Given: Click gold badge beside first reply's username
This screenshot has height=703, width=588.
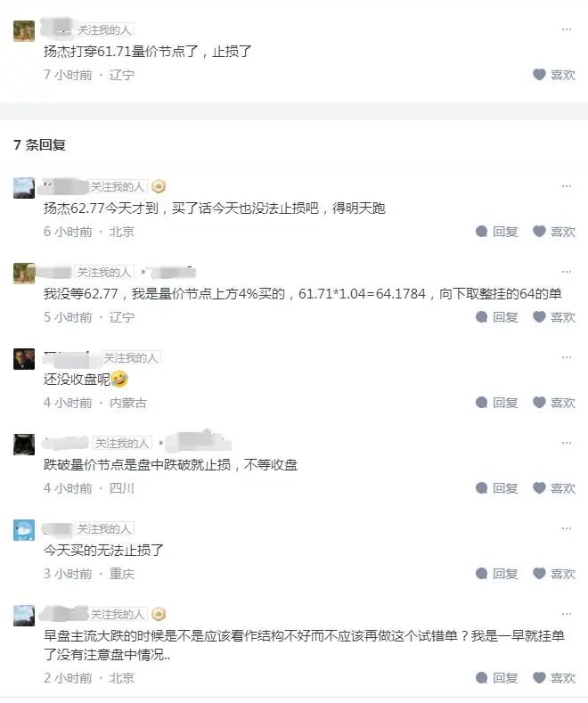Looking at the screenshot, I should [159, 186].
